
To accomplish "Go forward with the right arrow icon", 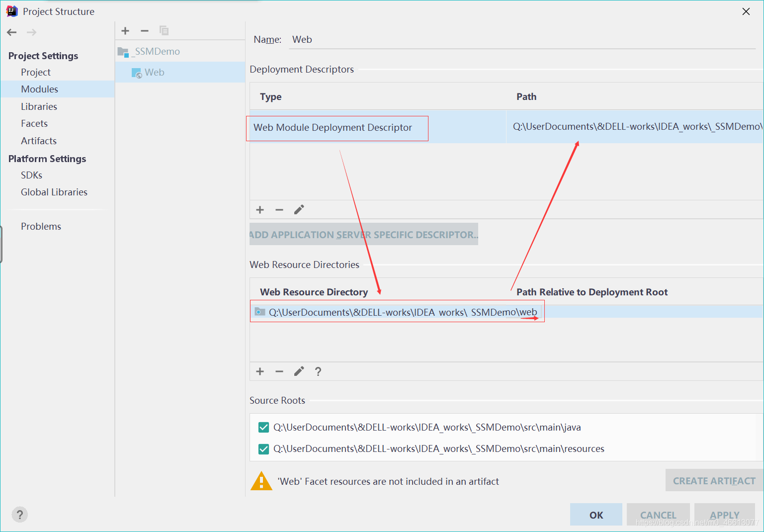I will point(31,32).
